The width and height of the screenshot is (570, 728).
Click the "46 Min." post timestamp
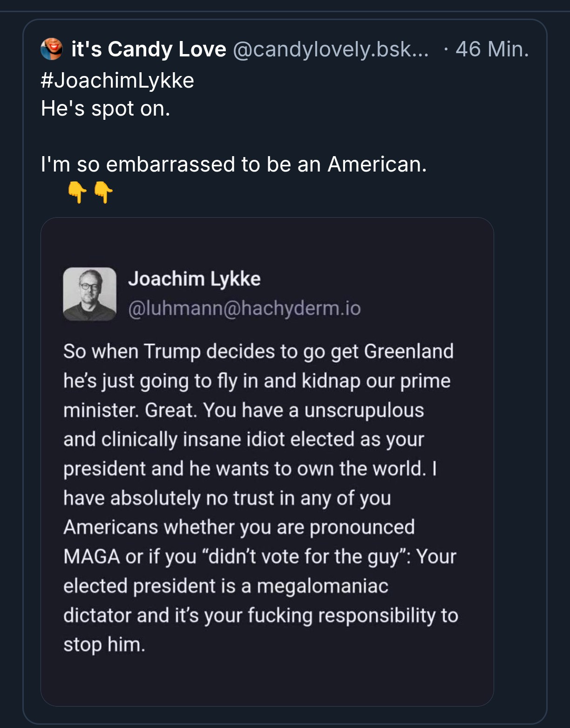[492, 49]
